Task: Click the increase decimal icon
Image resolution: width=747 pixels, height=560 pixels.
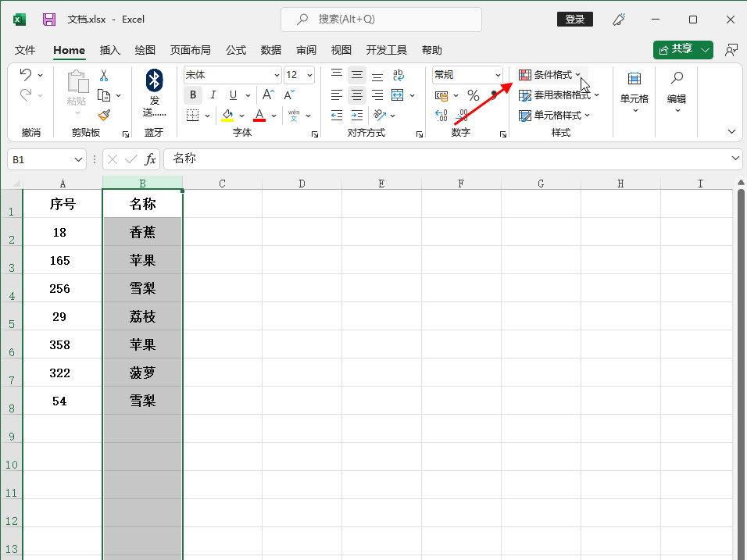Action: pos(441,116)
